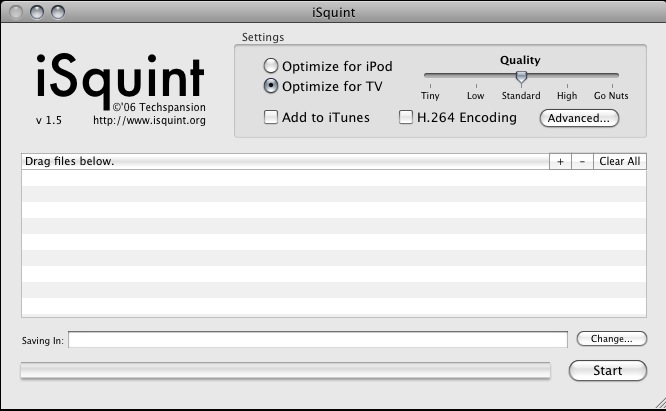The height and width of the screenshot is (411, 666).
Task: Click the '06 Techspansion copyright text
Action: tap(159, 107)
